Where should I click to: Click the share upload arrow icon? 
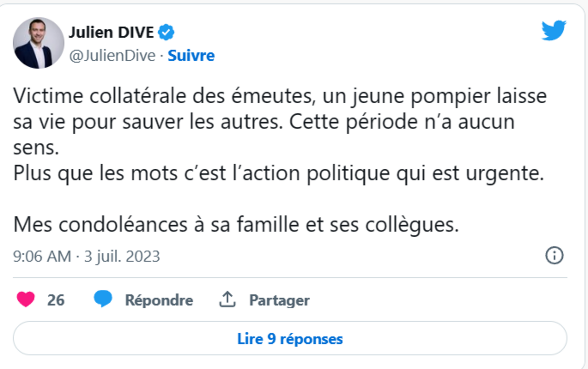pyautogui.click(x=227, y=299)
